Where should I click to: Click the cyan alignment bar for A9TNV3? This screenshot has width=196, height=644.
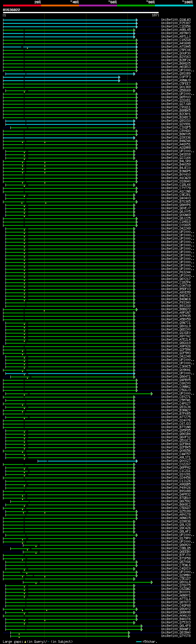click(69, 33)
